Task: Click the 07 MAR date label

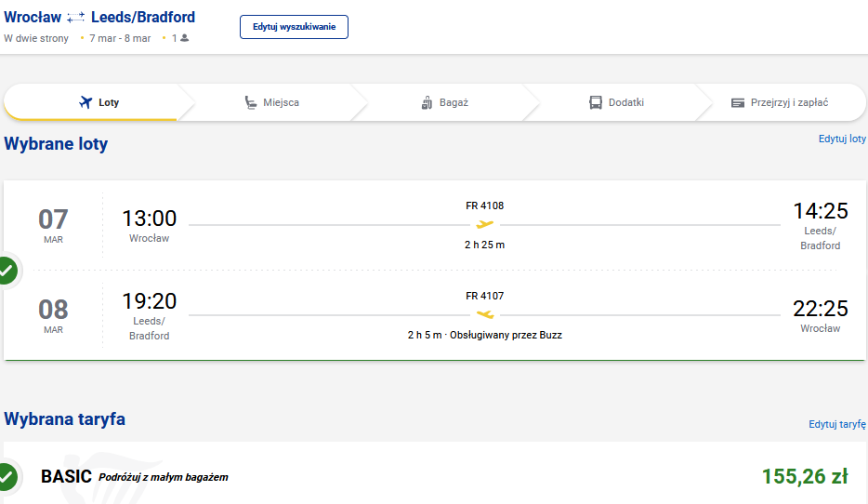Action: tap(53, 225)
